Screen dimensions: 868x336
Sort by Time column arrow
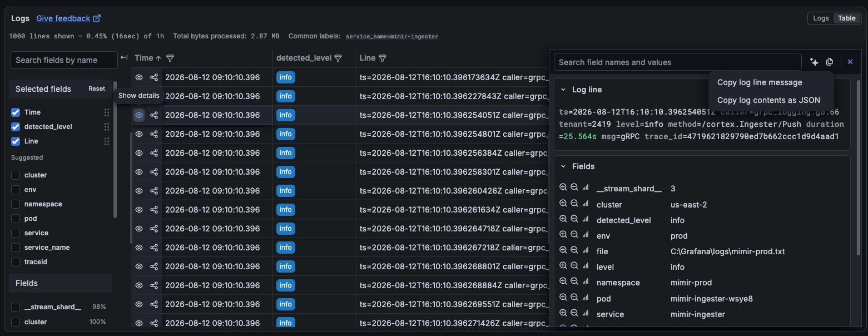158,58
